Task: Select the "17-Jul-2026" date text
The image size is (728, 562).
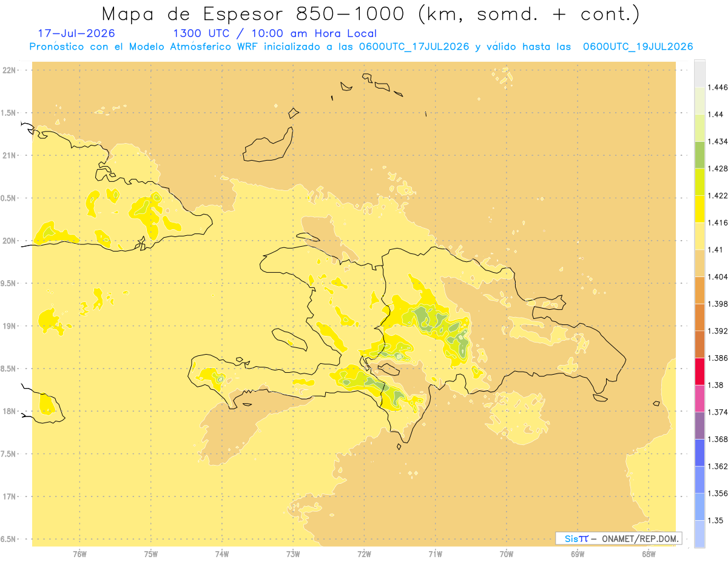Action: [76, 33]
